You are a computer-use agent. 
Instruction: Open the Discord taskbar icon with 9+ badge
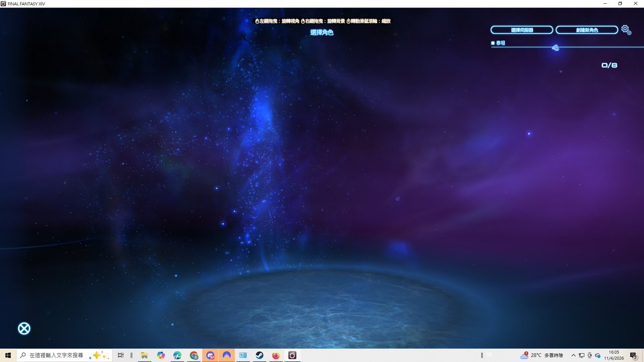pos(210,355)
